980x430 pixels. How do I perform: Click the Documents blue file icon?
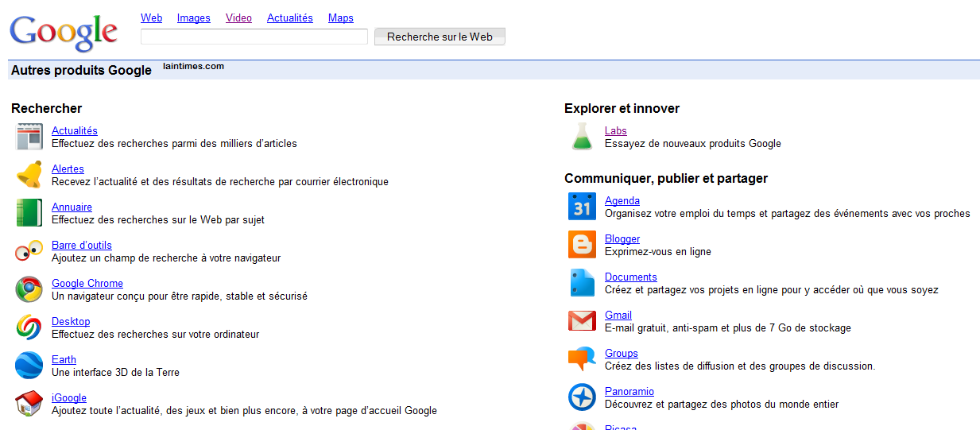[x=583, y=283]
